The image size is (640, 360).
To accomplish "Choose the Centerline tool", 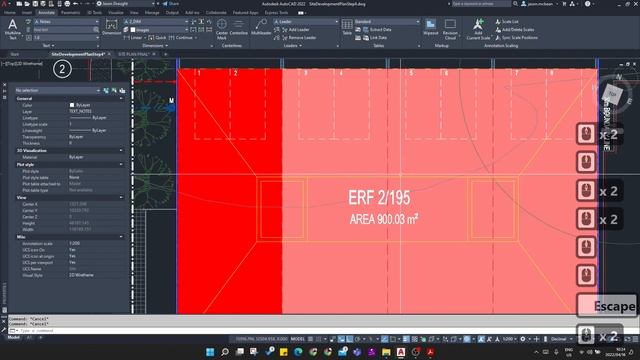I will pyautogui.click(x=238, y=27).
